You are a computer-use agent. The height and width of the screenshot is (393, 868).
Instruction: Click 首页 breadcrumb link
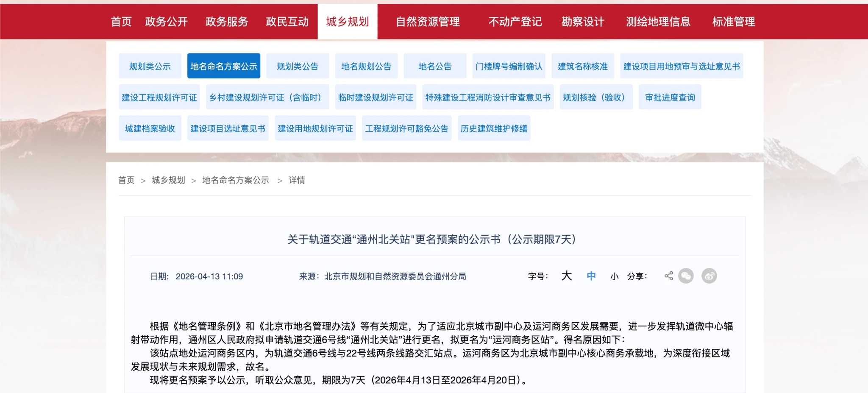click(x=126, y=180)
